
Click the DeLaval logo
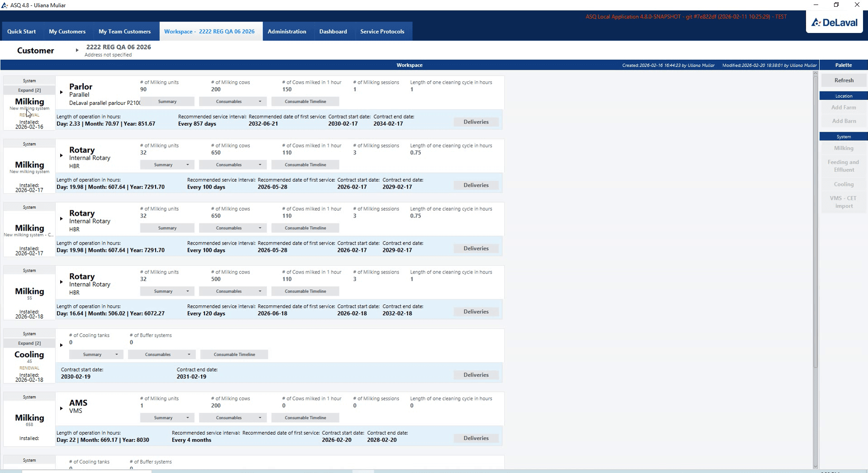834,23
